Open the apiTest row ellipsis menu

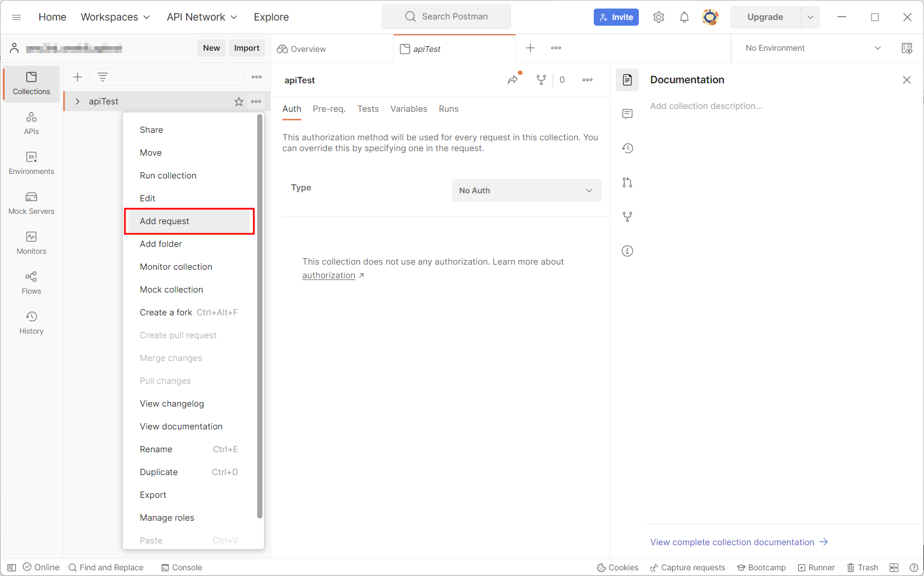(x=256, y=102)
